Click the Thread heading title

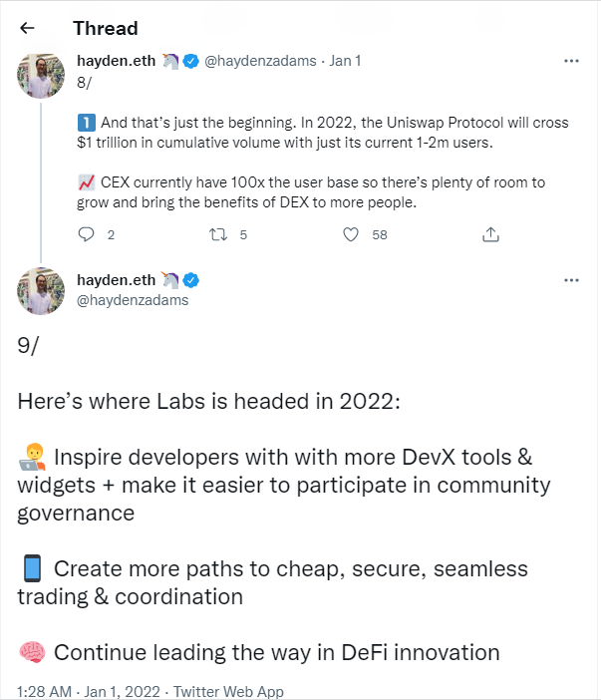(105, 28)
